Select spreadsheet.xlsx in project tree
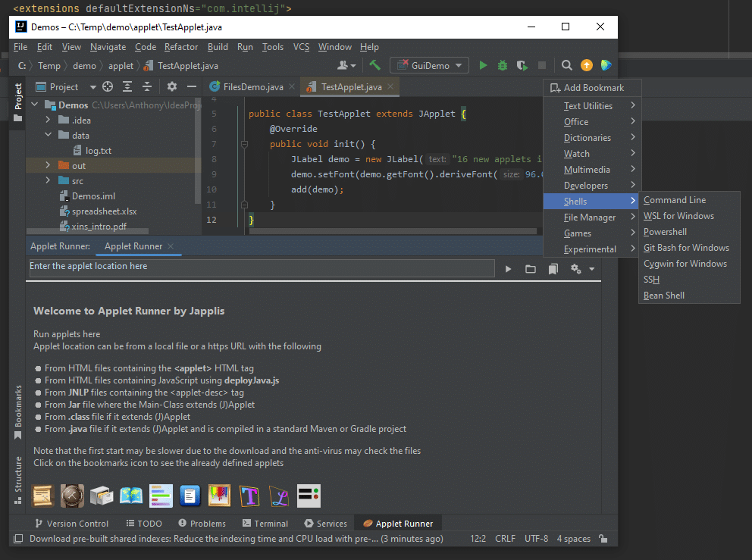Image resolution: width=752 pixels, height=560 pixels. point(104,211)
